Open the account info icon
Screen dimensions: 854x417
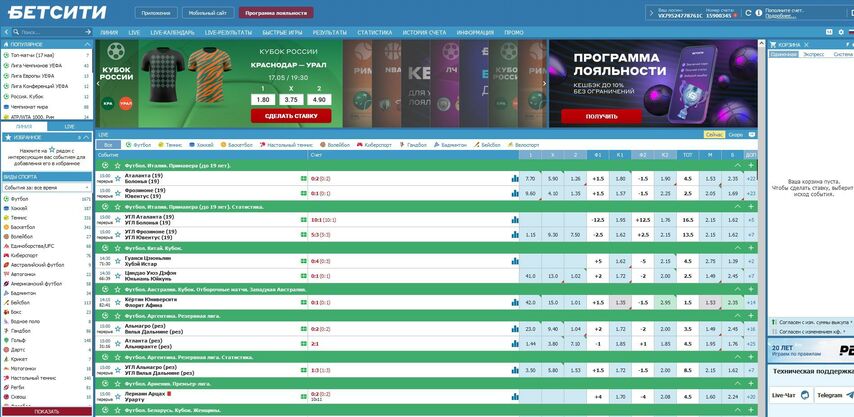coord(759,13)
